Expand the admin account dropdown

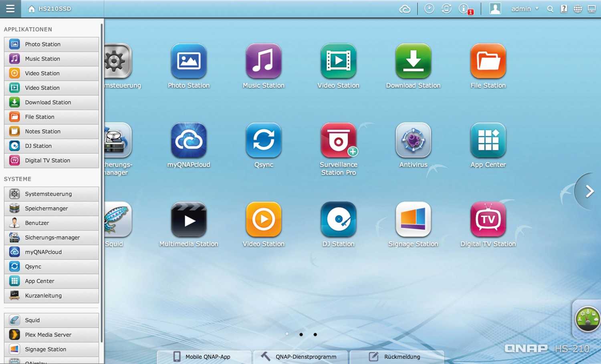[x=524, y=9]
